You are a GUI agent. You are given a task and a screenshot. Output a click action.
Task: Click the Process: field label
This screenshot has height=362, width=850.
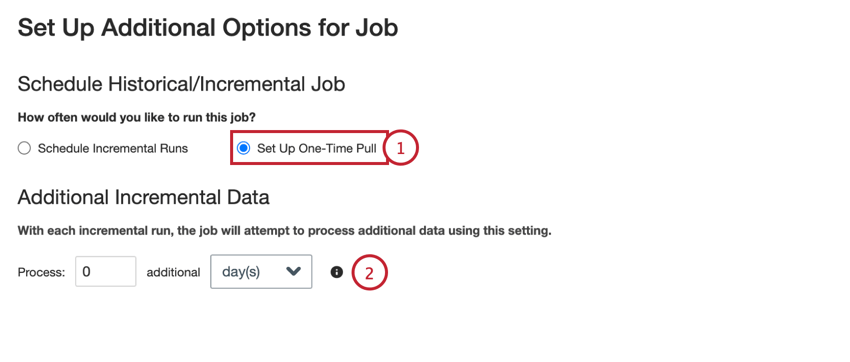click(41, 273)
